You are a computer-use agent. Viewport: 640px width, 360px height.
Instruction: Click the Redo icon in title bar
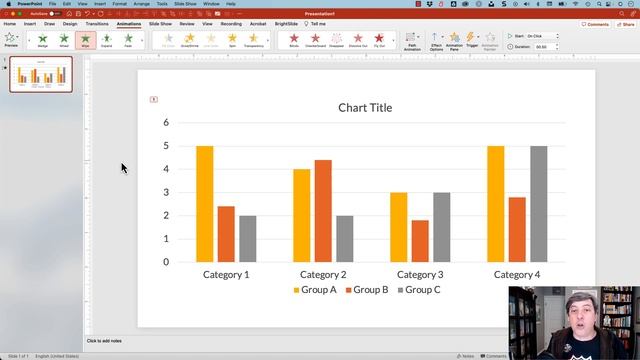[100, 13]
